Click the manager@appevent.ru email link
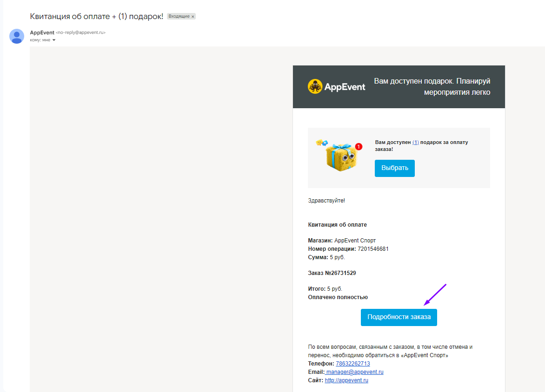 [354, 372]
